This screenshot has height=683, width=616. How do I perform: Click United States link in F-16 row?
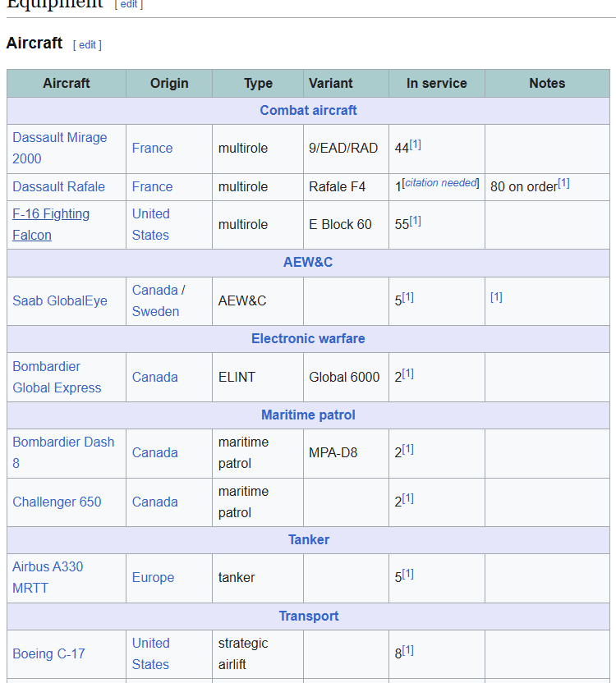click(x=151, y=225)
